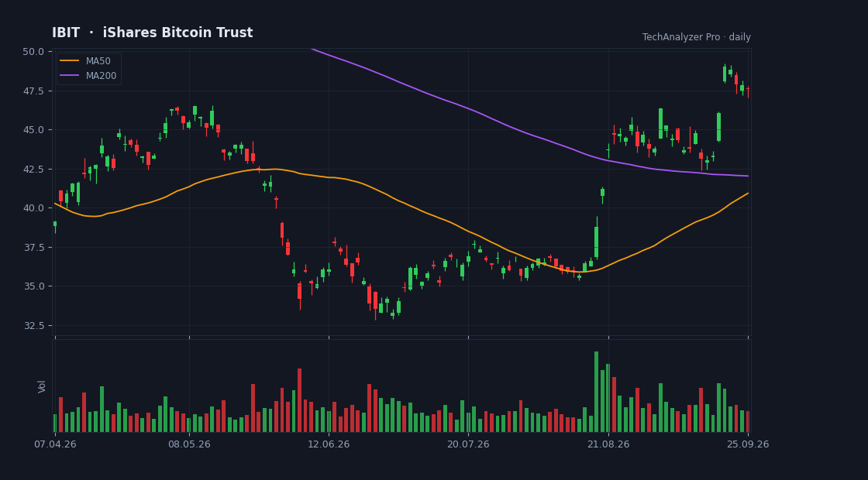
Task: Click the Vol axis label
Action: click(x=42, y=386)
